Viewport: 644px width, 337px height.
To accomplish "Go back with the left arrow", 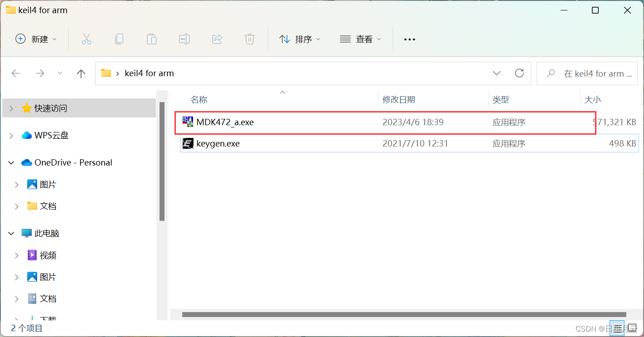I will (x=16, y=73).
